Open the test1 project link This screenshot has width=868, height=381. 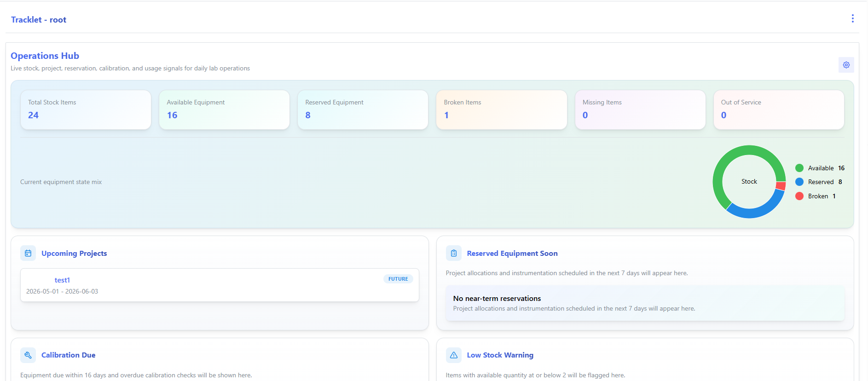[62, 280]
